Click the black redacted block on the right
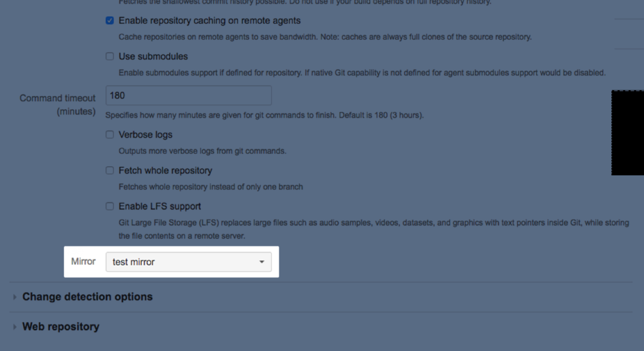 pos(629,132)
